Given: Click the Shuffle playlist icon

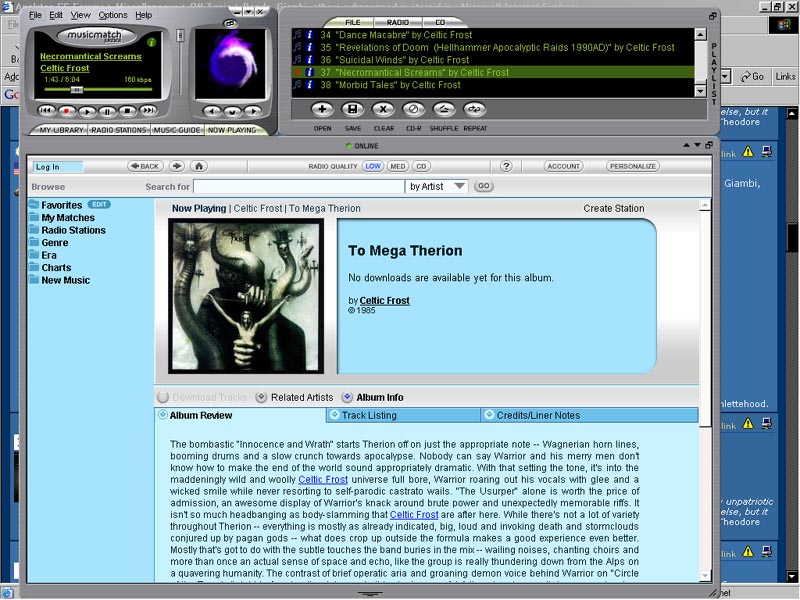Looking at the screenshot, I should (444, 109).
